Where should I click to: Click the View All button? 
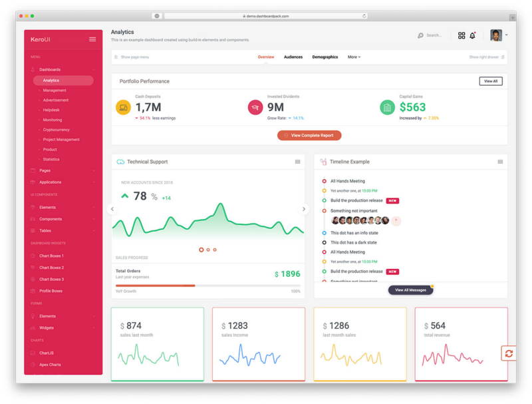tap(491, 81)
